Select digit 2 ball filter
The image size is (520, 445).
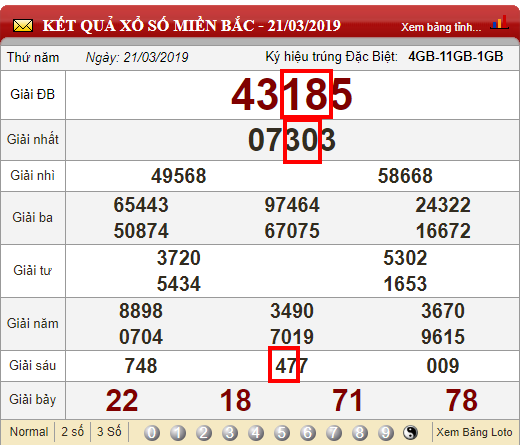click(204, 433)
